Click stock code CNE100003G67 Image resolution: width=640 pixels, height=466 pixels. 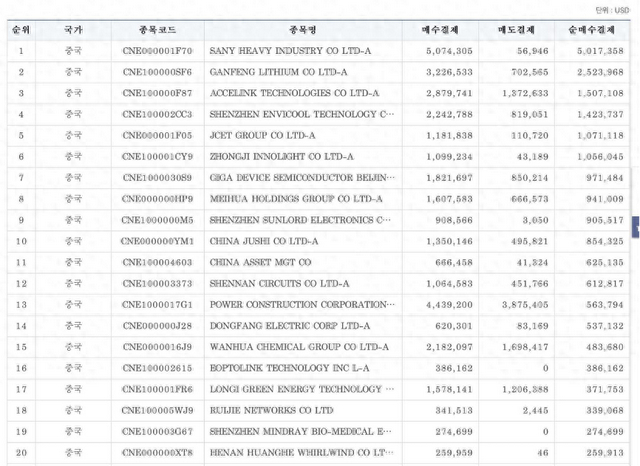click(158, 432)
